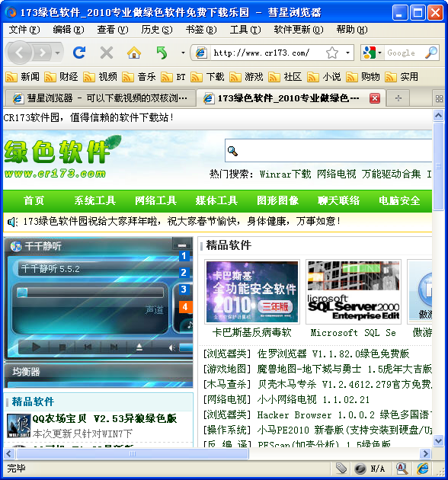Open the Google search engine selector
This screenshot has width=448, height=480.
(372, 53)
